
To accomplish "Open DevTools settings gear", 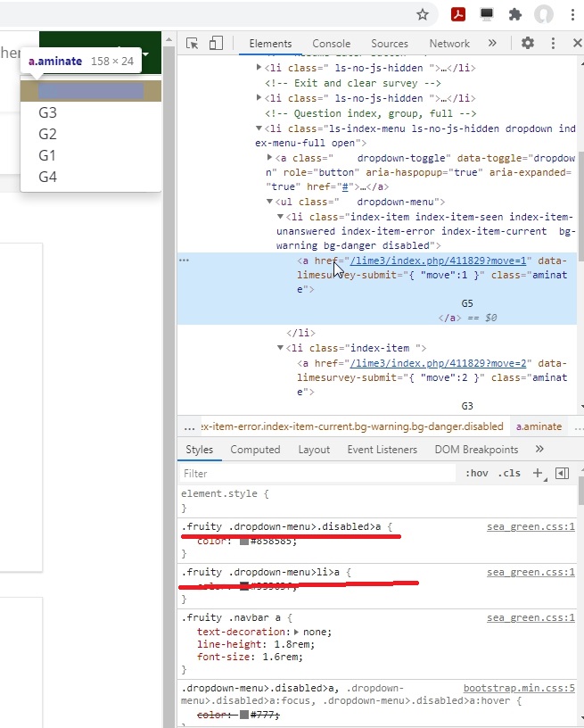I will (528, 43).
